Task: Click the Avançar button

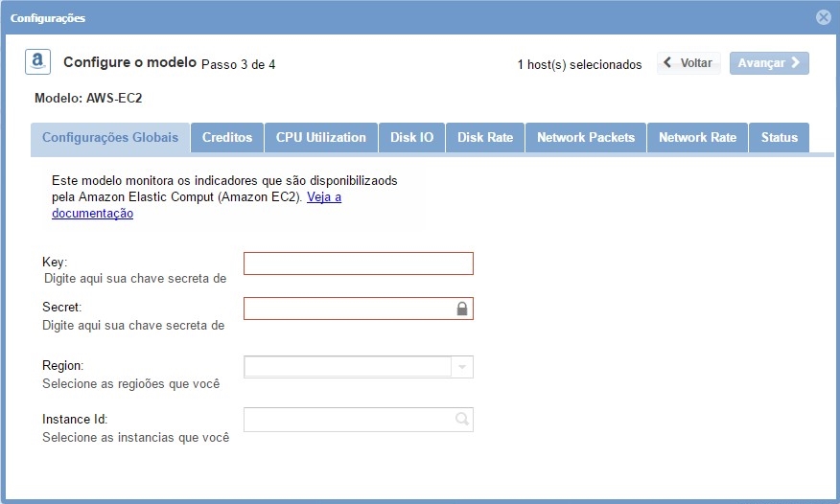Action: coord(769,63)
